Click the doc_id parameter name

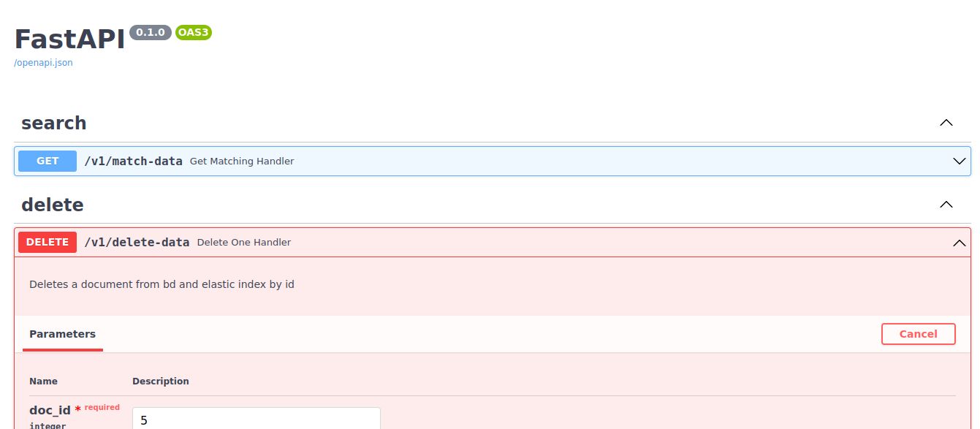click(50, 411)
